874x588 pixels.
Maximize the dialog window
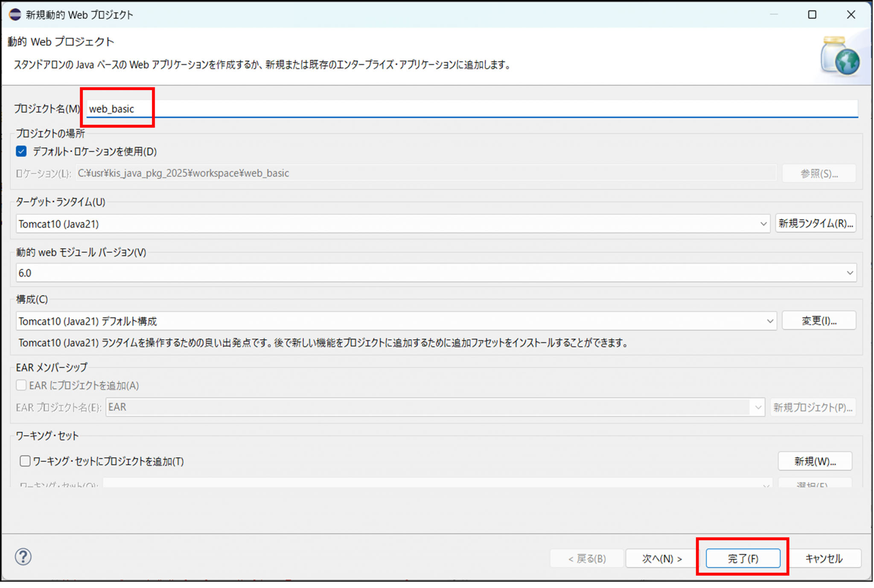(x=812, y=15)
